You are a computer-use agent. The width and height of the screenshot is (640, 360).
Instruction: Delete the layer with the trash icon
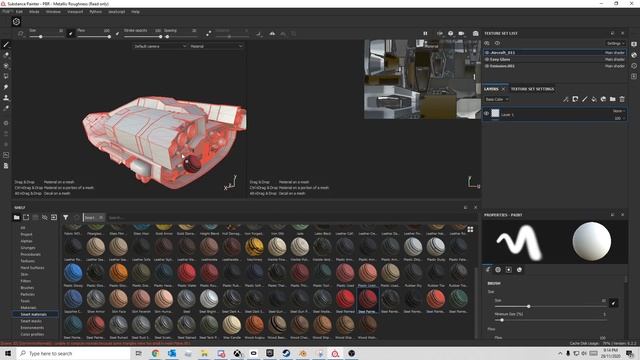(x=622, y=99)
